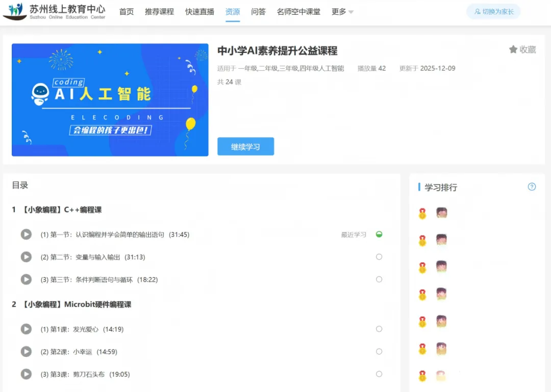Viewport: 551px width, 392px height.
Task: Go to 推荐课程 tab
Action: tap(160, 12)
